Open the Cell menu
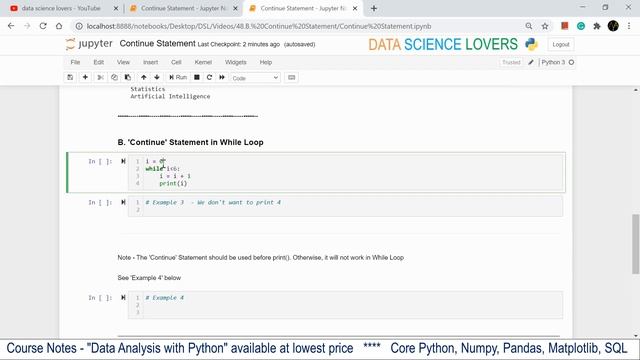The height and width of the screenshot is (360, 640). [x=176, y=62]
